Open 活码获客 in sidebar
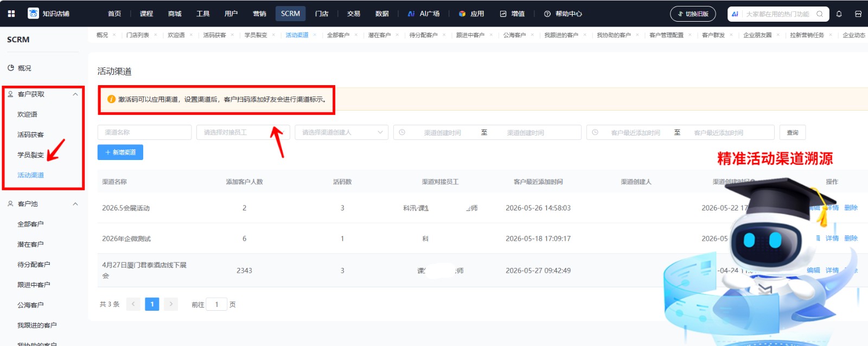This screenshot has height=346, width=868. 30,134
